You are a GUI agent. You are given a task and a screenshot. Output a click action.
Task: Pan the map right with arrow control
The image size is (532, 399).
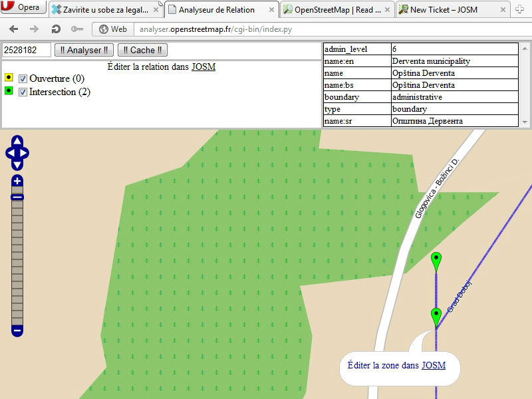pyautogui.click(x=25, y=153)
